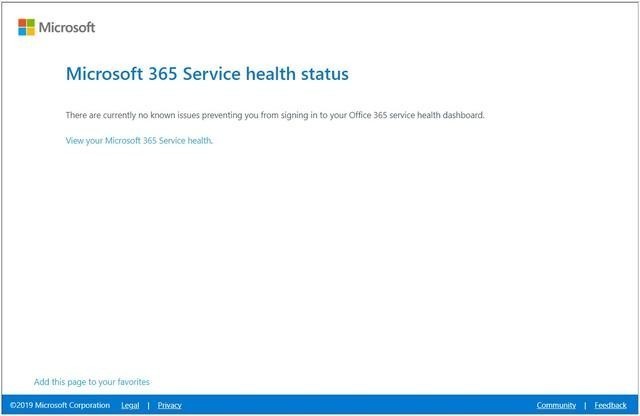Click the Microsoft 365 Service health status heading
The height and width of the screenshot is (416, 640).
pos(207,74)
